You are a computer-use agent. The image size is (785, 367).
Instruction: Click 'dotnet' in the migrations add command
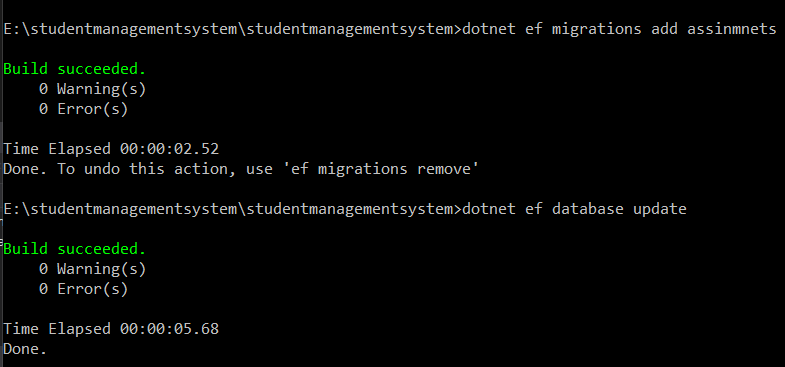(489, 29)
